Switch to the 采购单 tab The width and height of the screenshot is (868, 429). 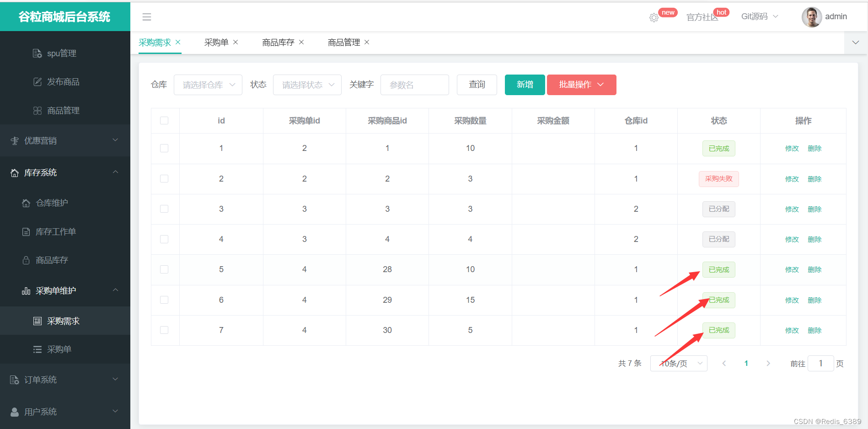click(216, 43)
